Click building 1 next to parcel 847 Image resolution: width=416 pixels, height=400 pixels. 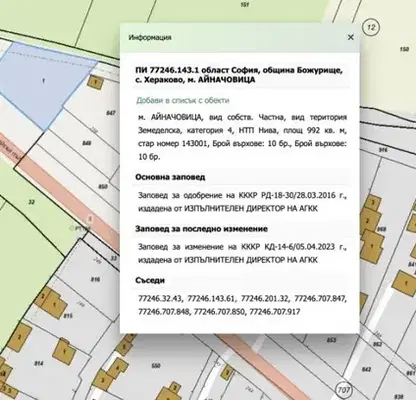pyautogui.click(x=95, y=82)
